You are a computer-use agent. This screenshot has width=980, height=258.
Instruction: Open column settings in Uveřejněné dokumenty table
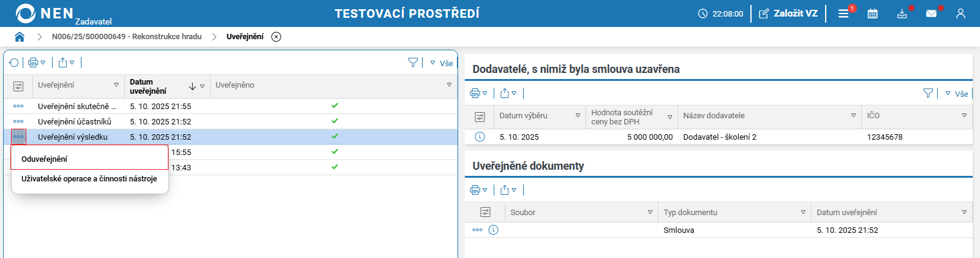(x=485, y=212)
